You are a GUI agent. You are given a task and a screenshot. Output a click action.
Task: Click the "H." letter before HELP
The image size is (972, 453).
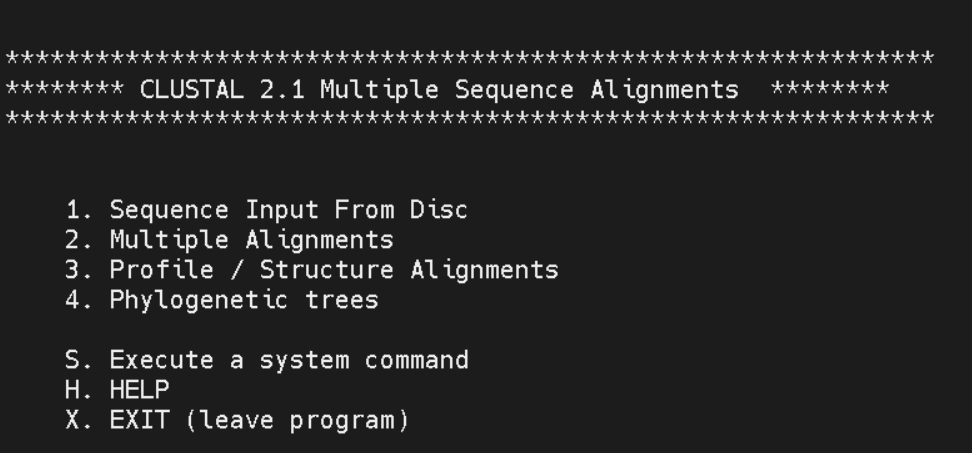point(79,390)
